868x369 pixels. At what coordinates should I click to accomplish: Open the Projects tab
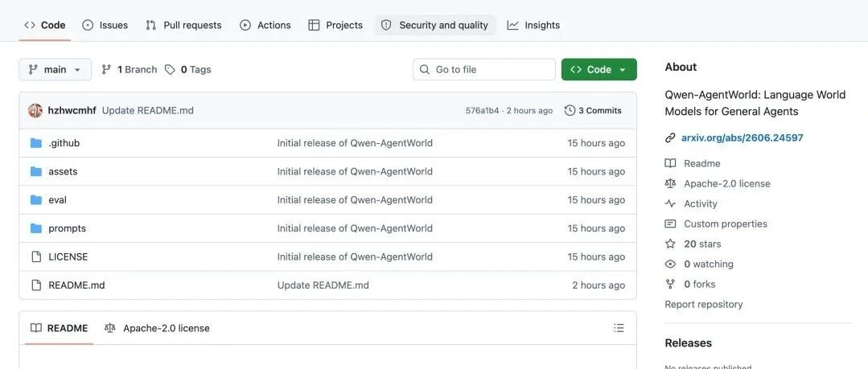point(335,25)
